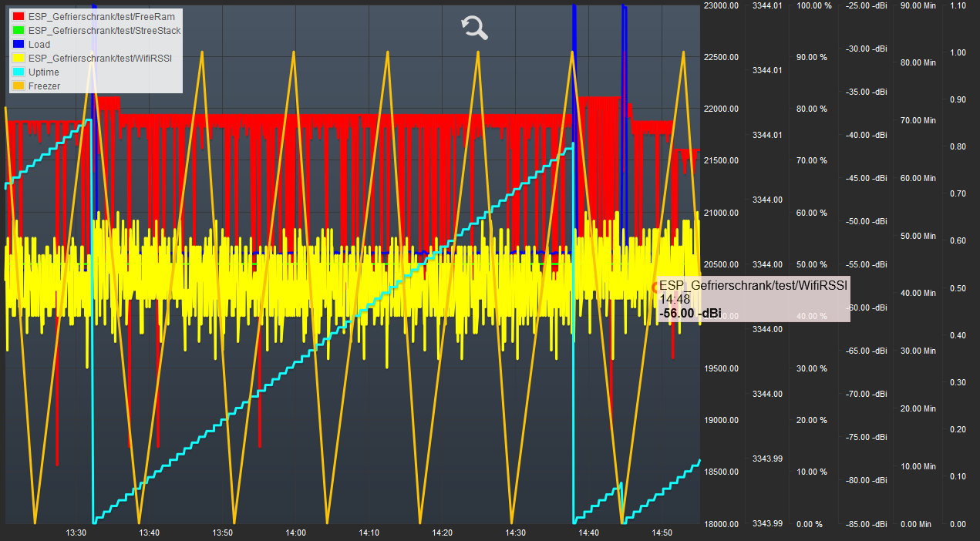This screenshot has height=541, width=980.
Task: Click the 18500.00 axis value
Action: coord(721,472)
